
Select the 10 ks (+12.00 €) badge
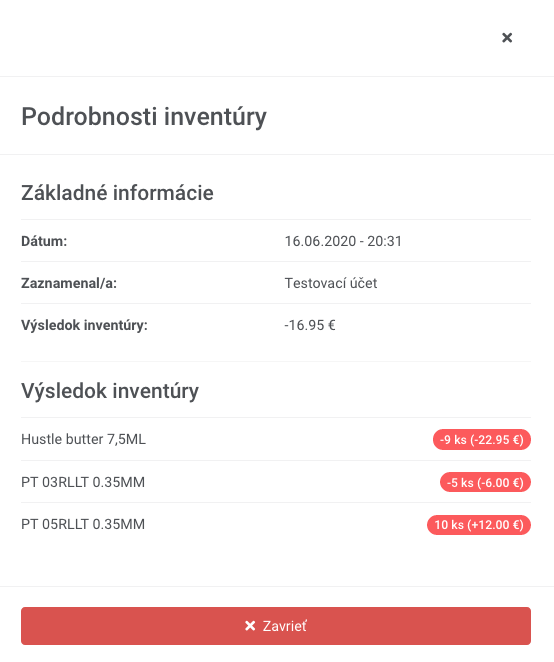479,525
